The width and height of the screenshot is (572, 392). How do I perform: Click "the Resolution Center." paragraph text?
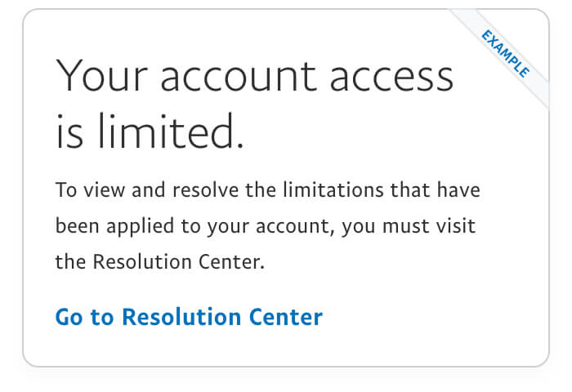(160, 263)
